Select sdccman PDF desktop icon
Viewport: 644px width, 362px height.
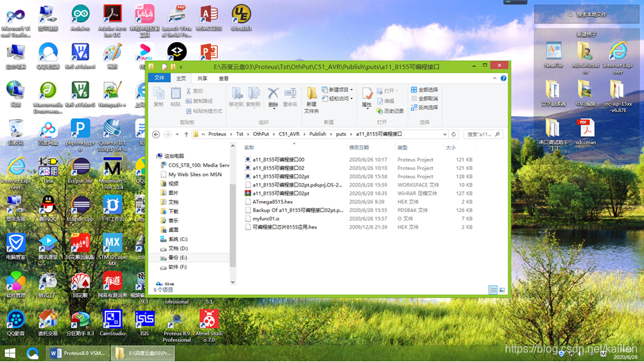click(585, 132)
